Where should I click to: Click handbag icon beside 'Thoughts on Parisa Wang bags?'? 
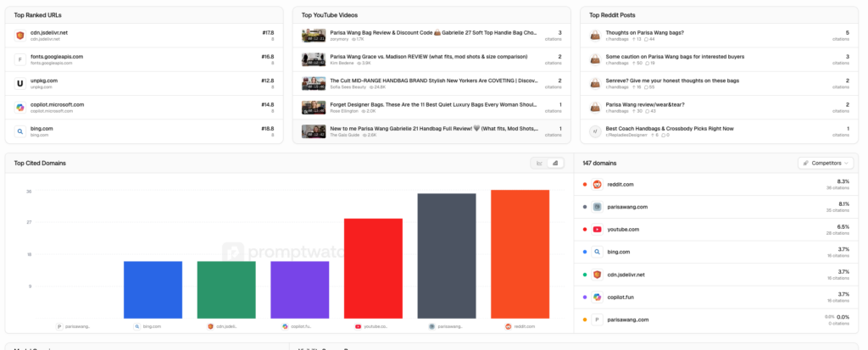point(595,36)
